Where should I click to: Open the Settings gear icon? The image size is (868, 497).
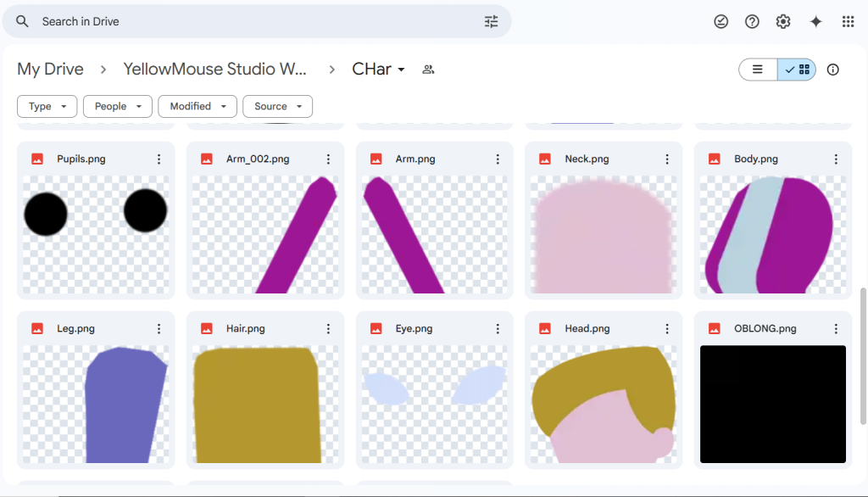pyautogui.click(x=782, y=21)
